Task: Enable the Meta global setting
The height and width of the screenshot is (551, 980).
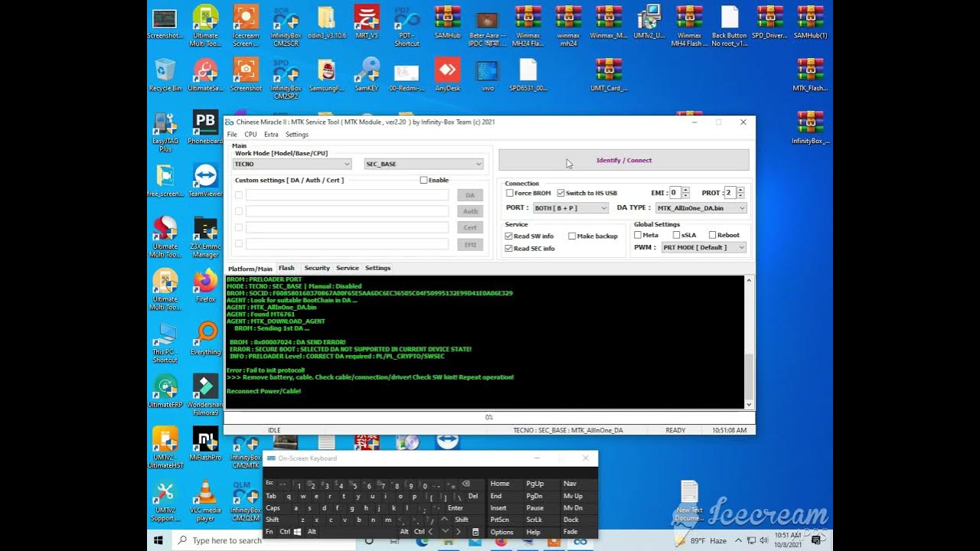Action: pos(638,235)
